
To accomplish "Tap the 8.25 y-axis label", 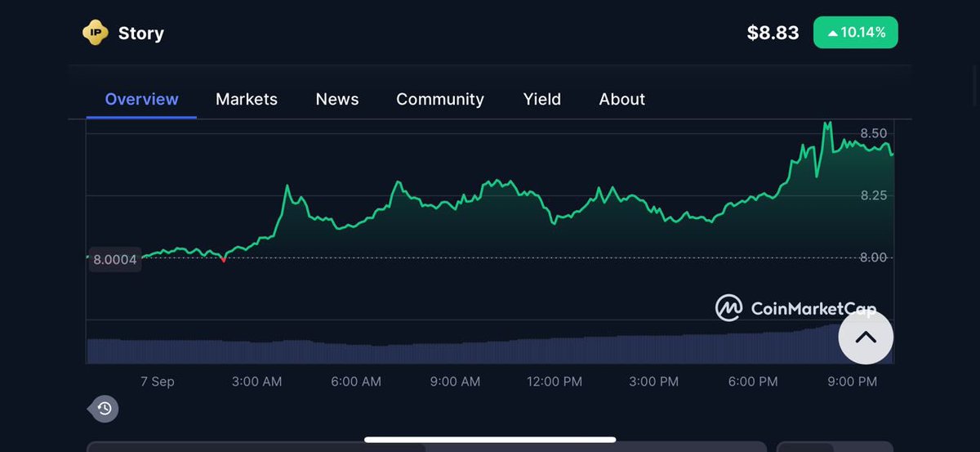I will pos(874,195).
